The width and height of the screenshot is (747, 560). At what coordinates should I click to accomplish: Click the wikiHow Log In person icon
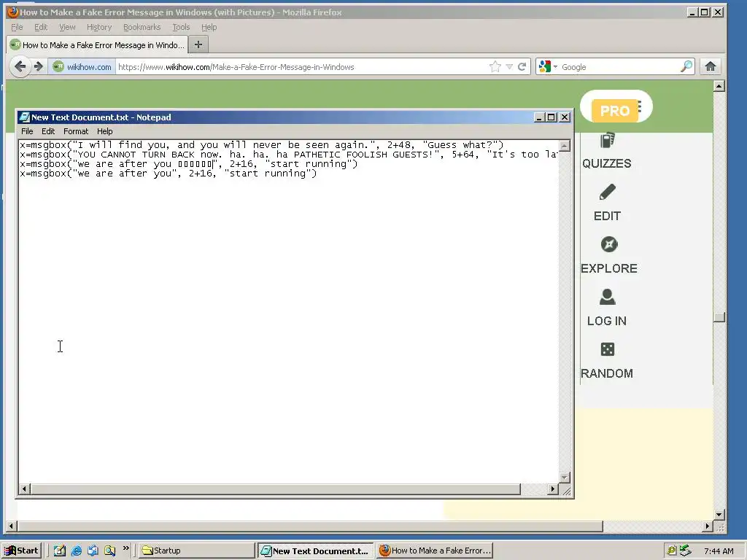[x=607, y=297]
